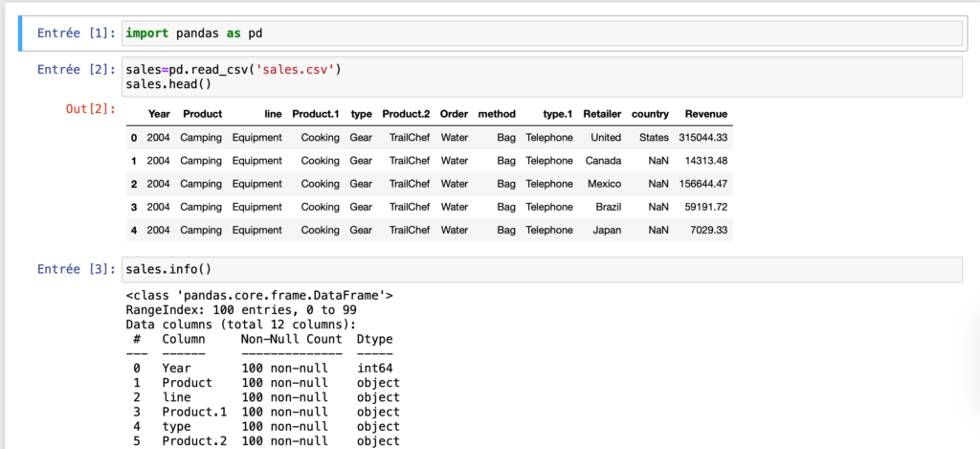The height and width of the screenshot is (449, 980).
Task: Click the Product.1 column header
Action: 315,114
